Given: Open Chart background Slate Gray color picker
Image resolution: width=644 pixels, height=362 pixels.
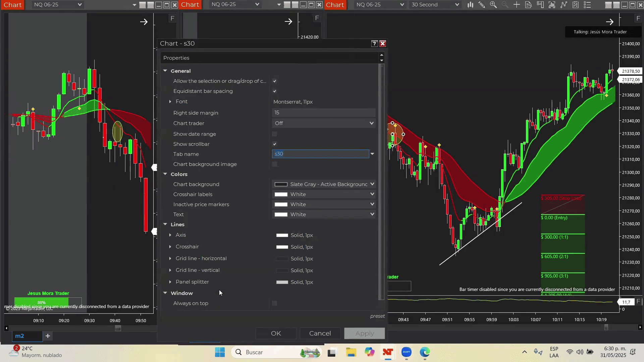Looking at the screenshot, I should 324,184.
